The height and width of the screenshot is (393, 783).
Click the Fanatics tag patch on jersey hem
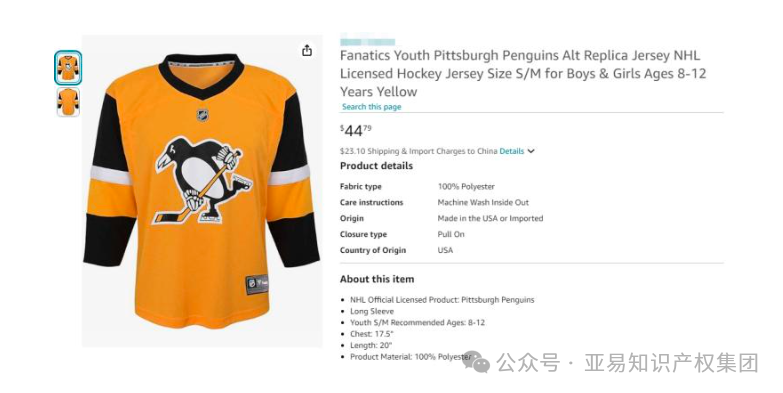(257, 284)
